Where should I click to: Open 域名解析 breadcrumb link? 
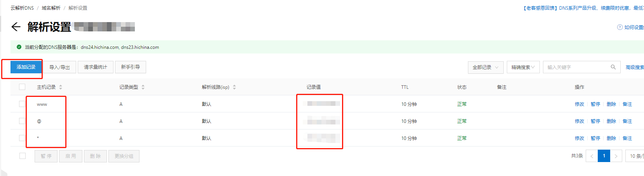(x=51, y=8)
